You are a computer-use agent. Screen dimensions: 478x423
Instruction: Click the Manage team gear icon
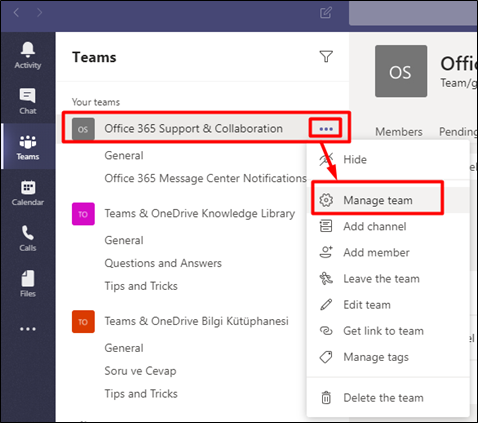click(x=326, y=200)
